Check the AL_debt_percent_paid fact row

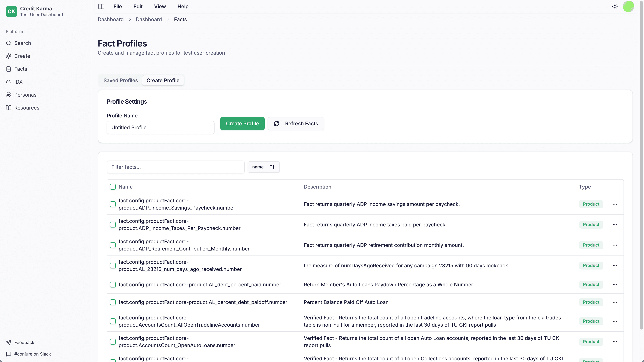[113, 285]
